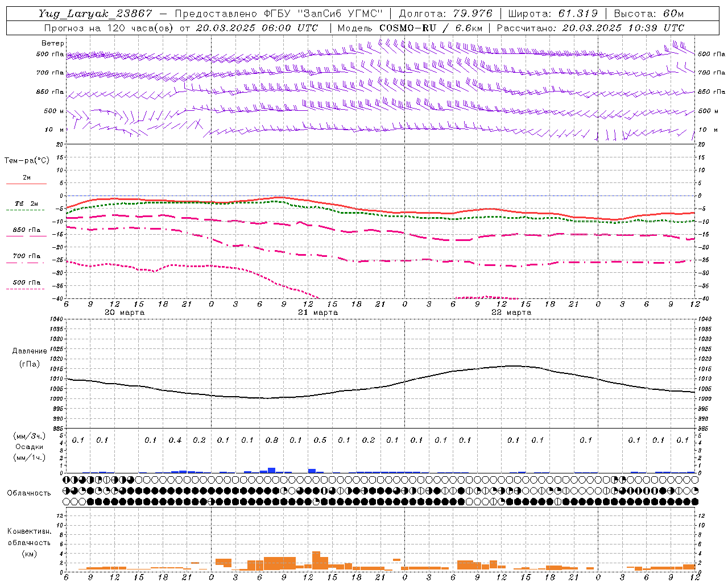Click the '10 м' wind level label on left
The width and height of the screenshot is (728, 582).
click(x=54, y=130)
